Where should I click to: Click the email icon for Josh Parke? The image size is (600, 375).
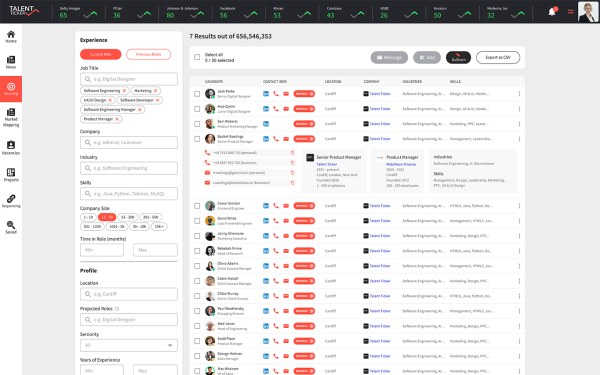pos(286,94)
